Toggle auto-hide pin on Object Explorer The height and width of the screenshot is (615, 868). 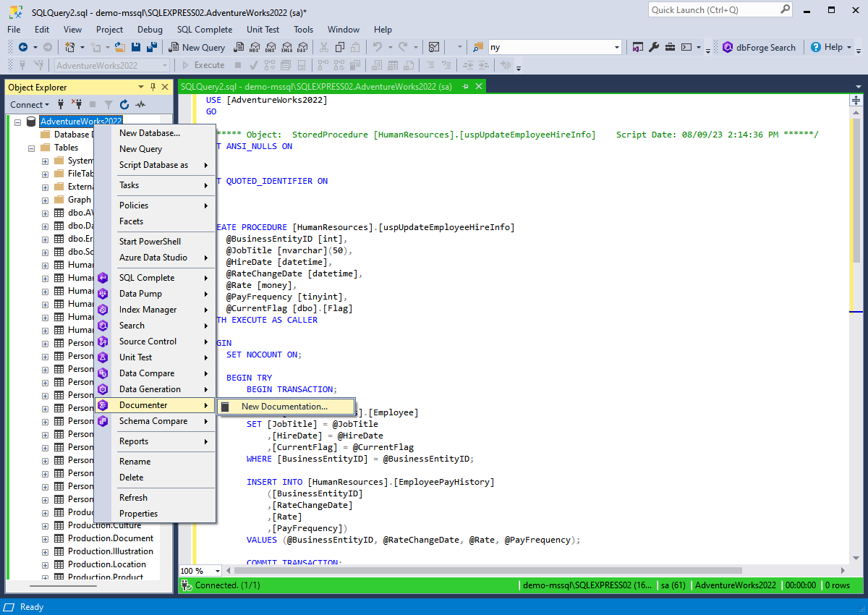click(x=153, y=87)
